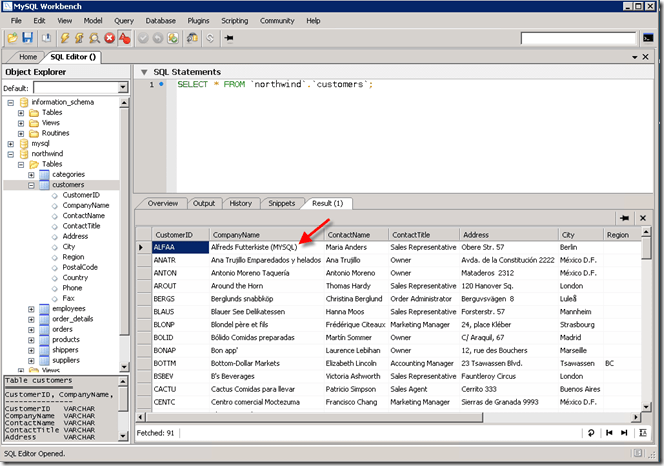The image size is (664, 466).
Task: Select the products table in Object Explorer
Action: pyautogui.click(x=65, y=339)
